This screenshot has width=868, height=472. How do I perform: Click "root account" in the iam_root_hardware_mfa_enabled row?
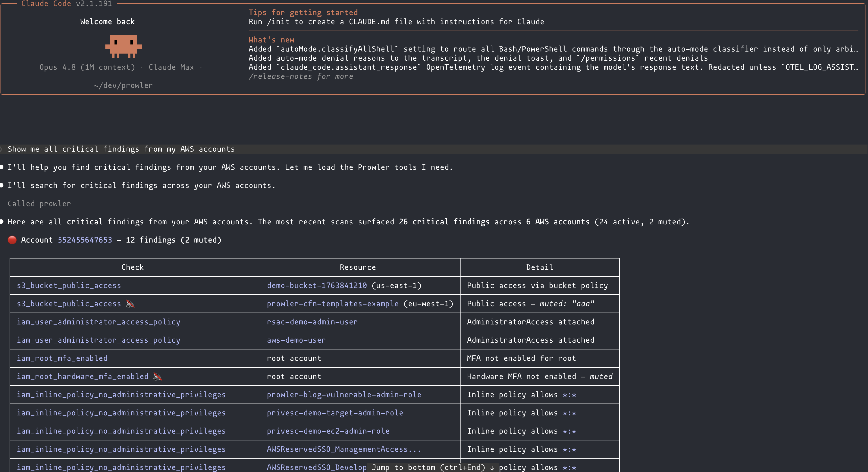click(x=294, y=376)
